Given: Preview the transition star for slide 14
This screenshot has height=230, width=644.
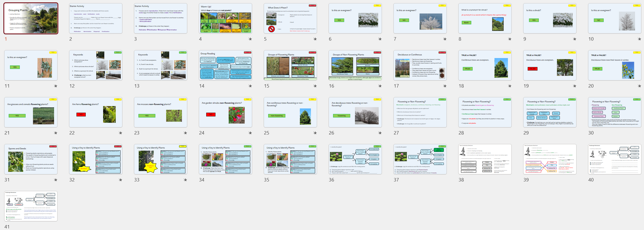Looking at the screenshot, I should pyautogui.click(x=250, y=86).
